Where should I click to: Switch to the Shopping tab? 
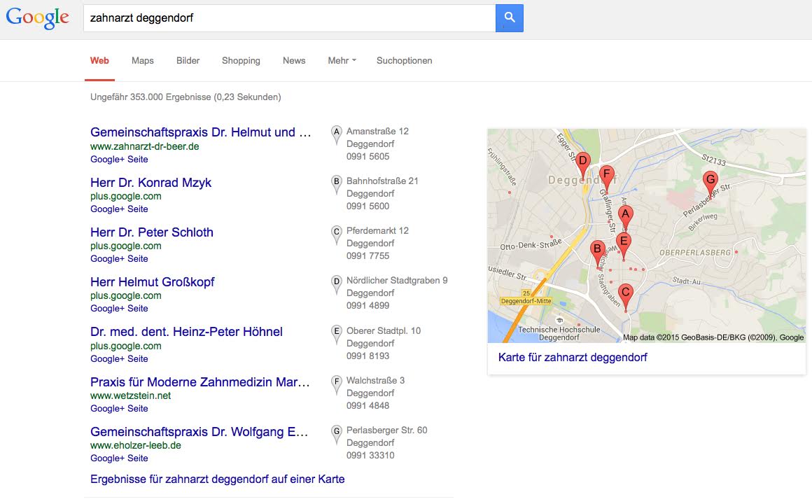(x=241, y=61)
